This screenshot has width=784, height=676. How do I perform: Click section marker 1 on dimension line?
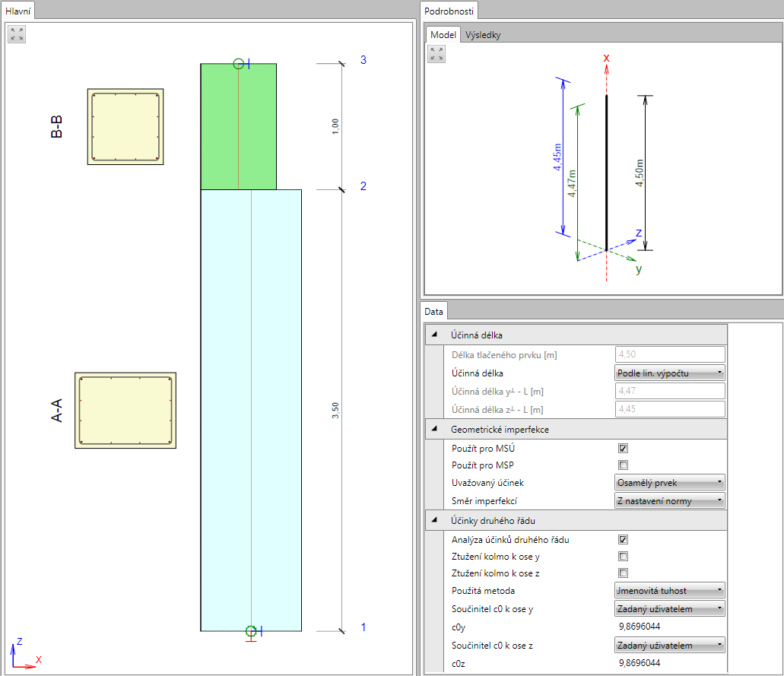(363, 627)
